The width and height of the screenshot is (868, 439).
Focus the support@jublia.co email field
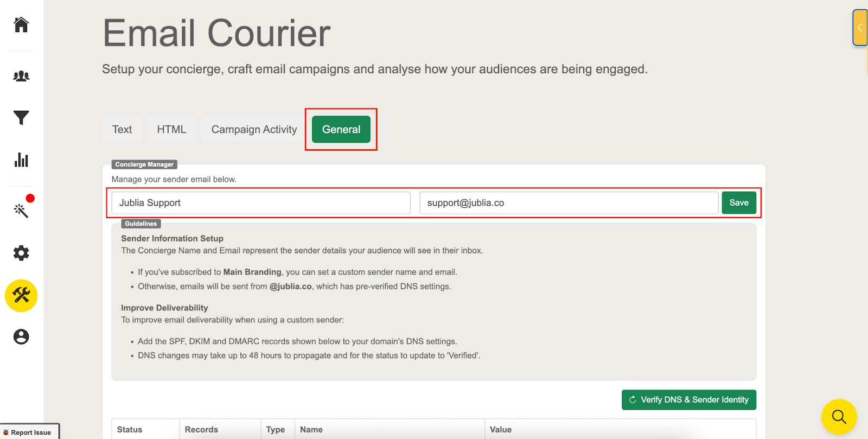point(569,202)
